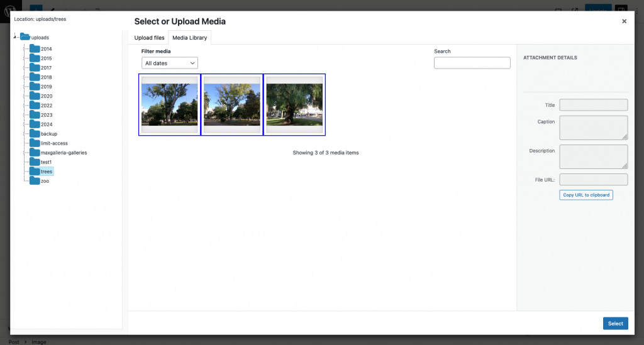Select the first tree photo thumbnail
Image resolution: width=644 pixels, height=345 pixels.
[169, 104]
